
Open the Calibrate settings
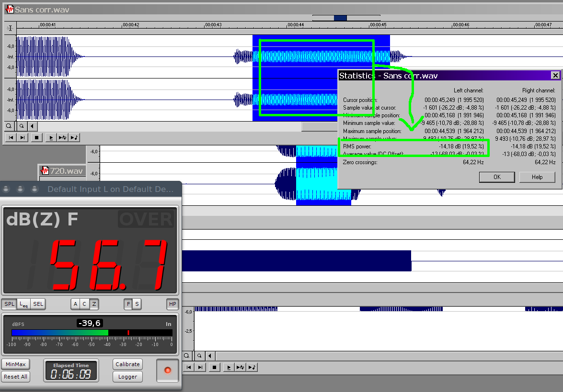tap(127, 364)
